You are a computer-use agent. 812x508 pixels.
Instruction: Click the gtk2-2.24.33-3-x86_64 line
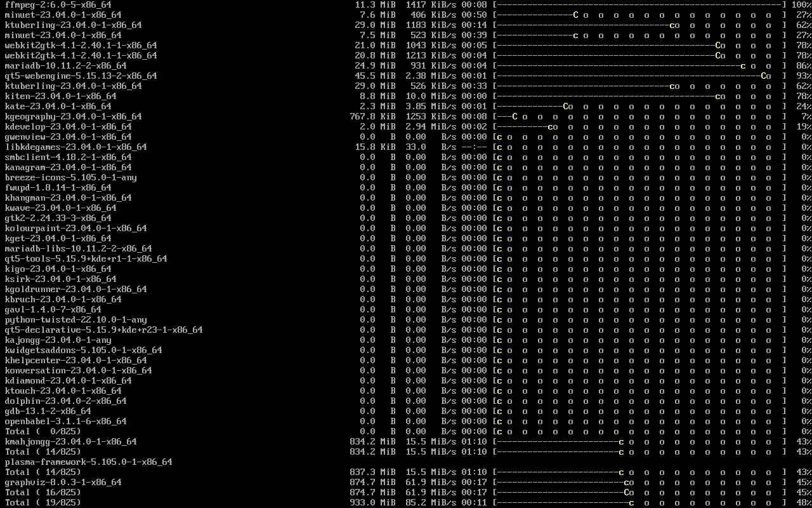pos(58,218)
